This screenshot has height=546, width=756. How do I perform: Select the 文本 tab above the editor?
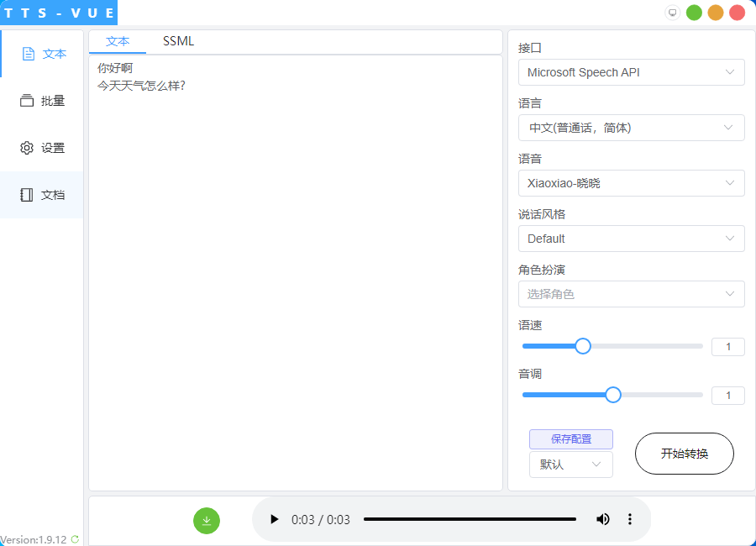point(118,40)
